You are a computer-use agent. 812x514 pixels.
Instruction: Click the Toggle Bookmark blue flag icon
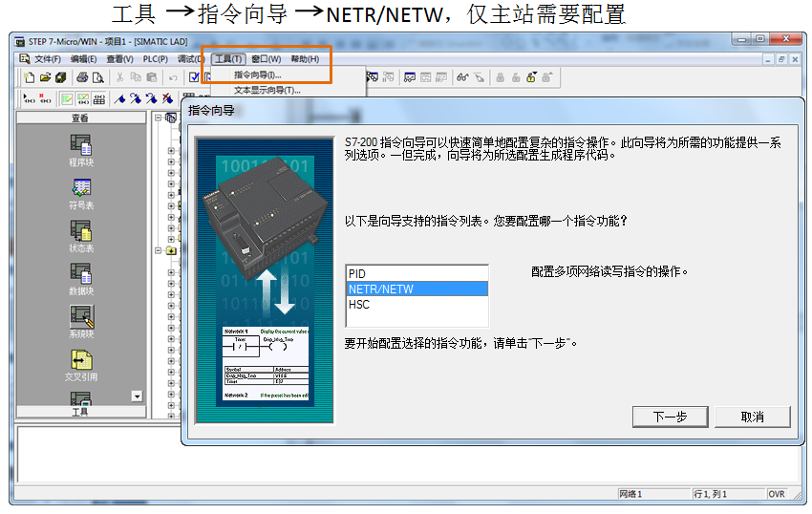pyautogui.click(x=119, y=98)
